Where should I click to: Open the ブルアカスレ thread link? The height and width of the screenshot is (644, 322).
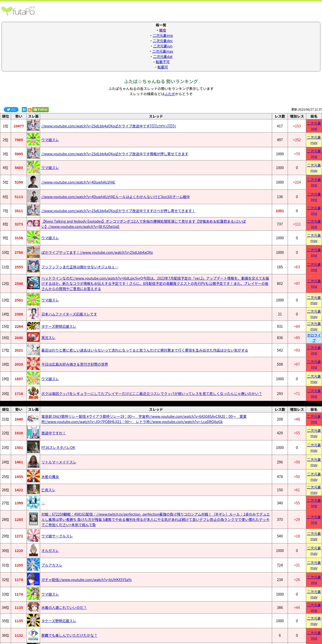click(52, 565)
